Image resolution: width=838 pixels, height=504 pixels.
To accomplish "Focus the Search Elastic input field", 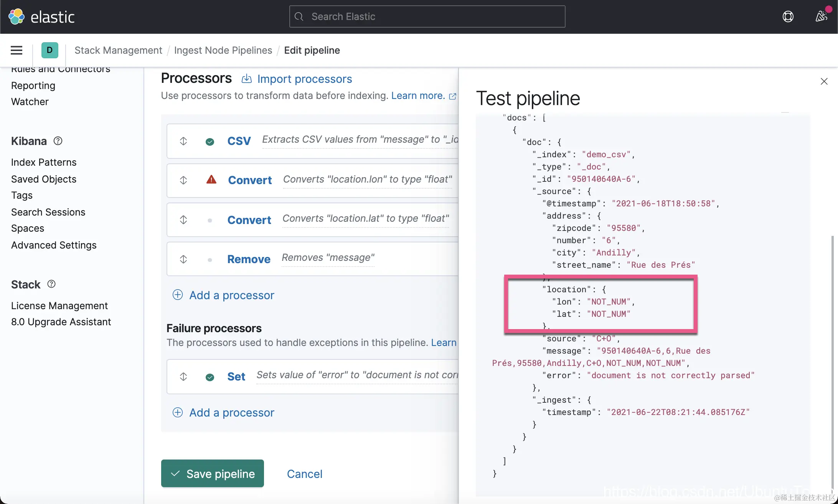I will coord(427,16).
